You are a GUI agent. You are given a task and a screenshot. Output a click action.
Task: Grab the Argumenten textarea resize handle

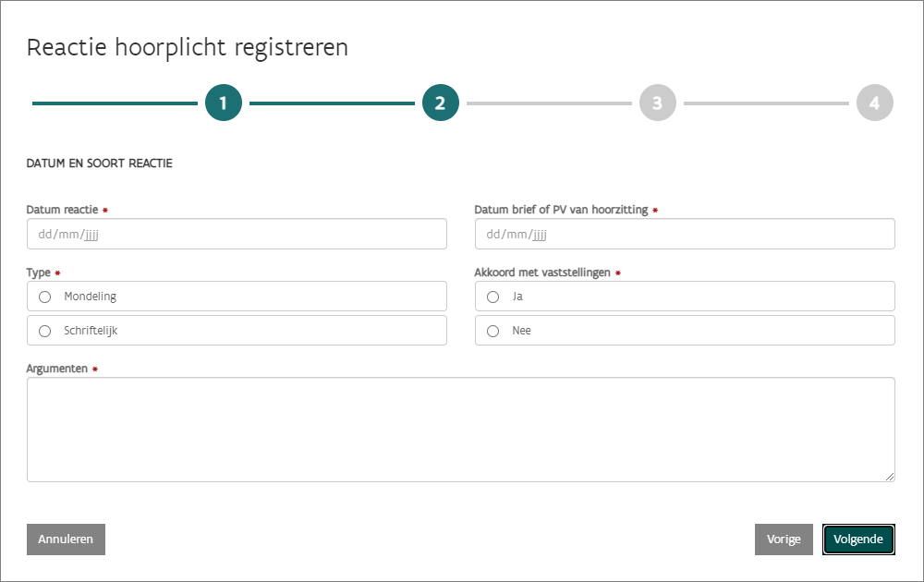click(890, 477)
